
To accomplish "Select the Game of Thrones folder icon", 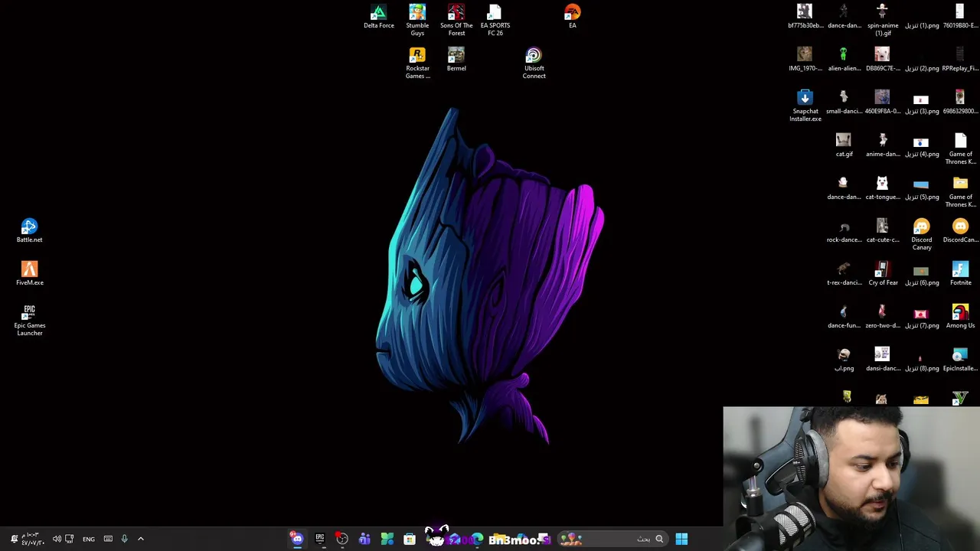I will (960, 192).
